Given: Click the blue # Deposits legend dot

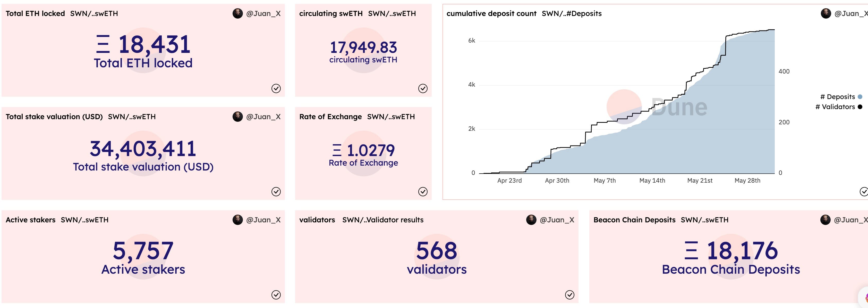Looking at the screenshot, I should pyautogui.click(x=860, y=97).
